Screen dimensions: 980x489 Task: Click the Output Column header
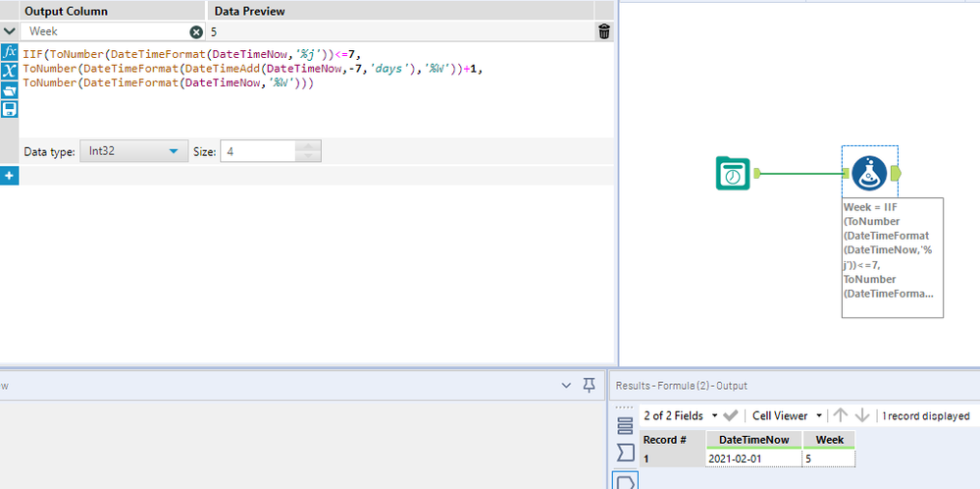(113, 11)
